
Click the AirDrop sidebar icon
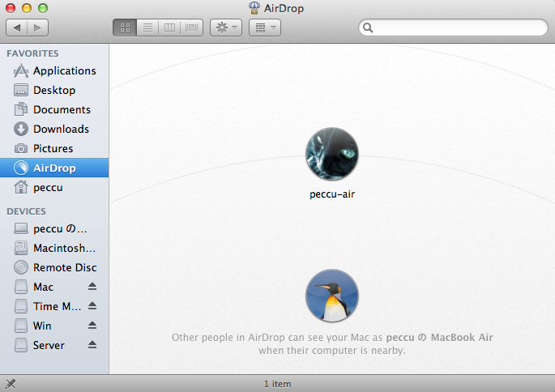(x=21, y=168)
